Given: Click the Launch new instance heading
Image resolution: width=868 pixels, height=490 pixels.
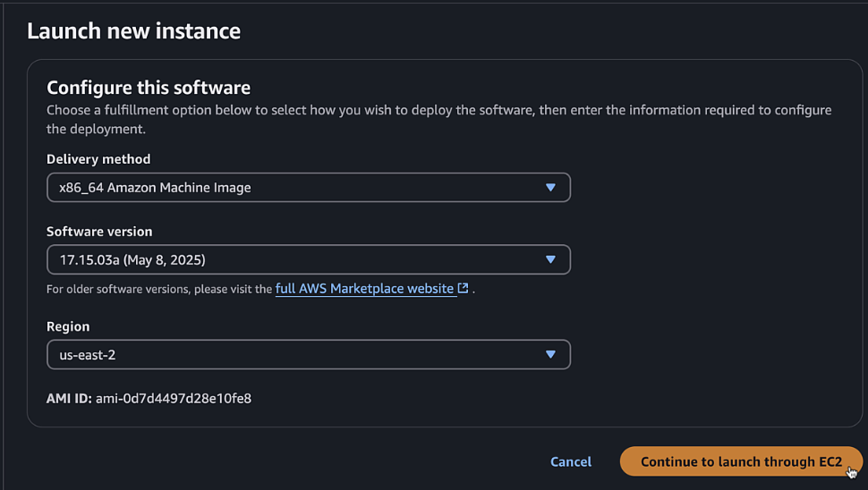Looking at the screenshot, I should pos(134,31).
